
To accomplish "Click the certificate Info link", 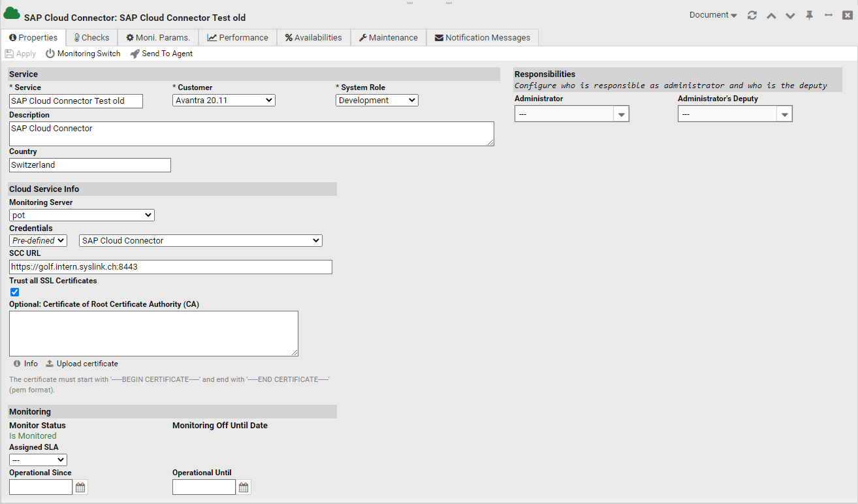I will click(x=25, y=364).
